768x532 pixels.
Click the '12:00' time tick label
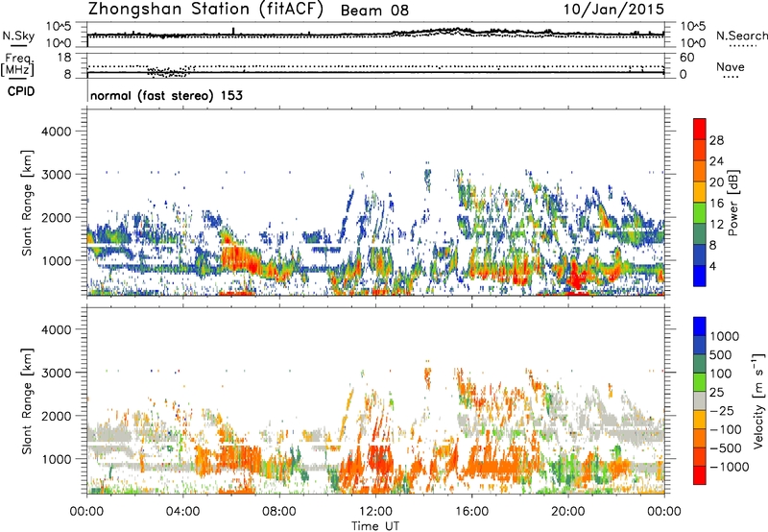tap(375, 512)
